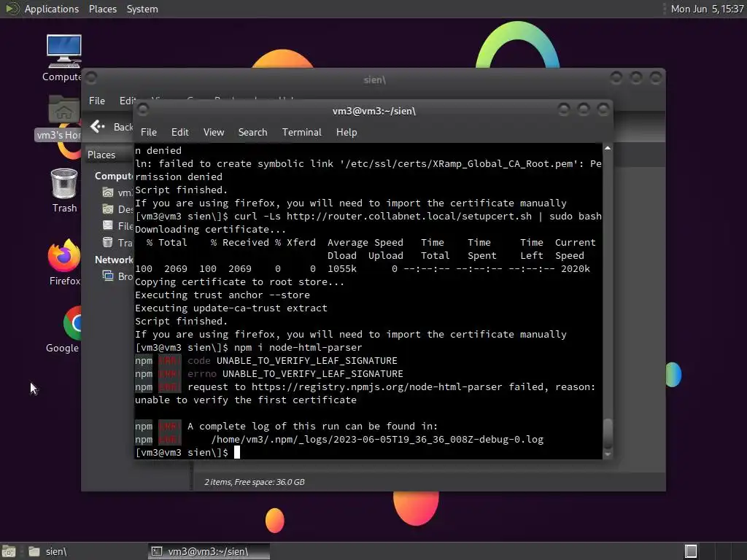
Task: Click the file manager window menu button in titlebar
Action: (91, 77)
